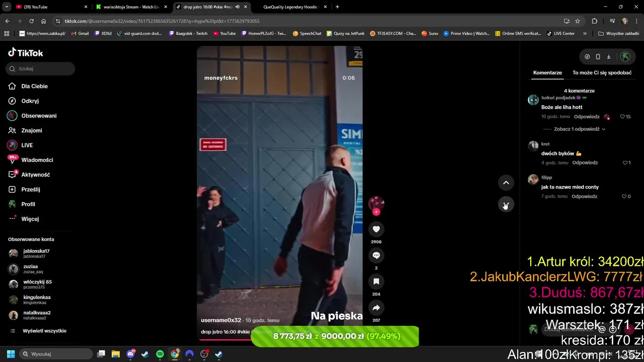Expand Wyświetl wszystkie followed accounts

tap(44, 331)
